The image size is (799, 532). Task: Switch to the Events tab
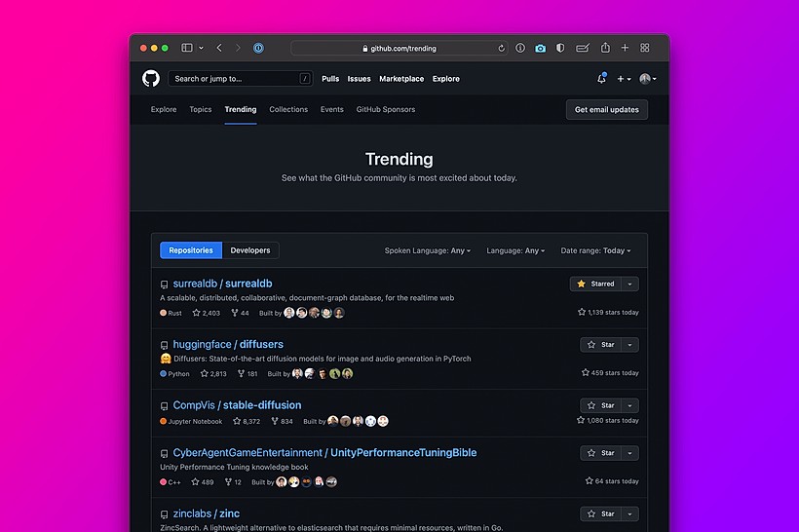pos(331,109)
